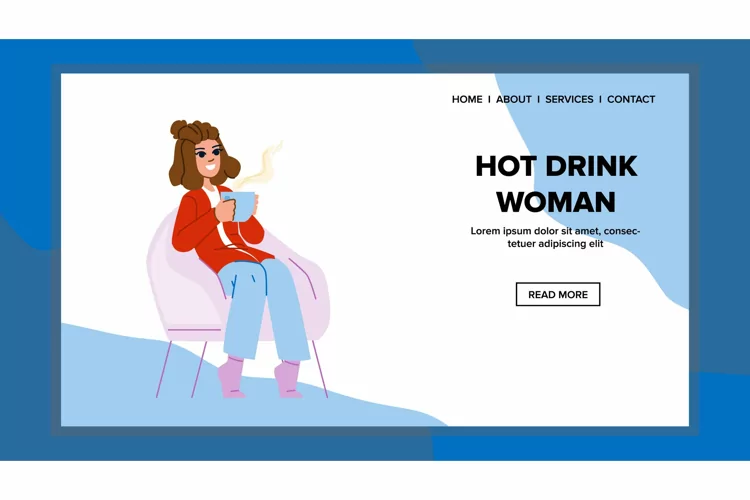Click the woman's smiling face
The width and height of the screenshot is (750, 500).
(x=209, y=158)
